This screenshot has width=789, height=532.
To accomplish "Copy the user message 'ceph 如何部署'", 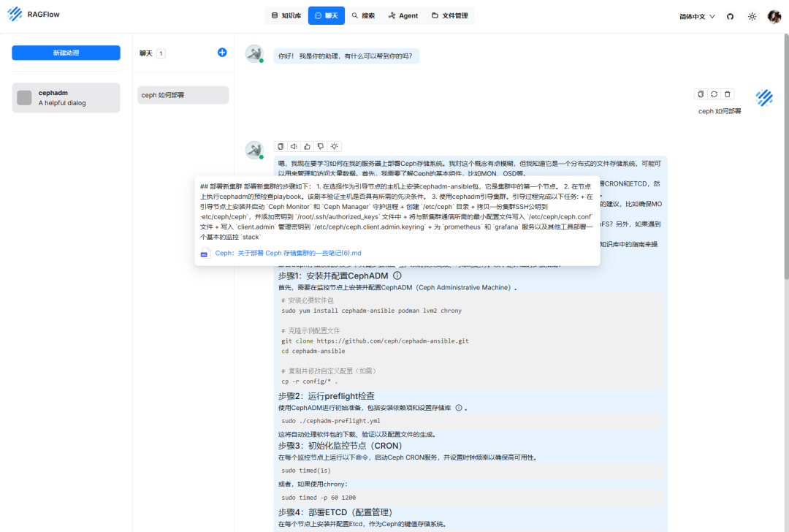I will 701,94.
